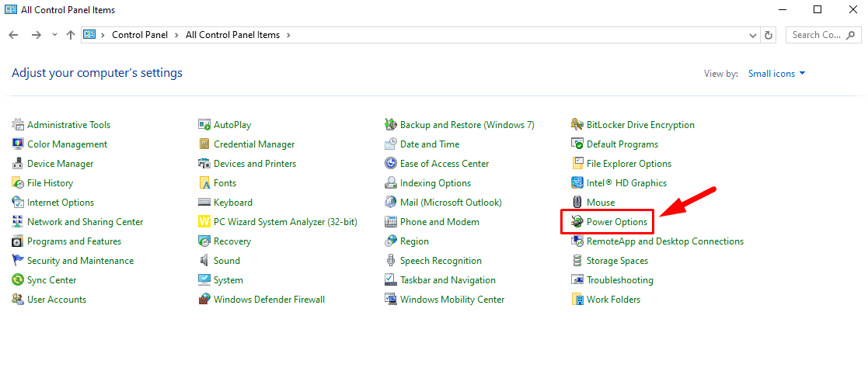Click the Refresh button in address bar
This screenshot has height=378, width=868.
(x=769, y=35)
